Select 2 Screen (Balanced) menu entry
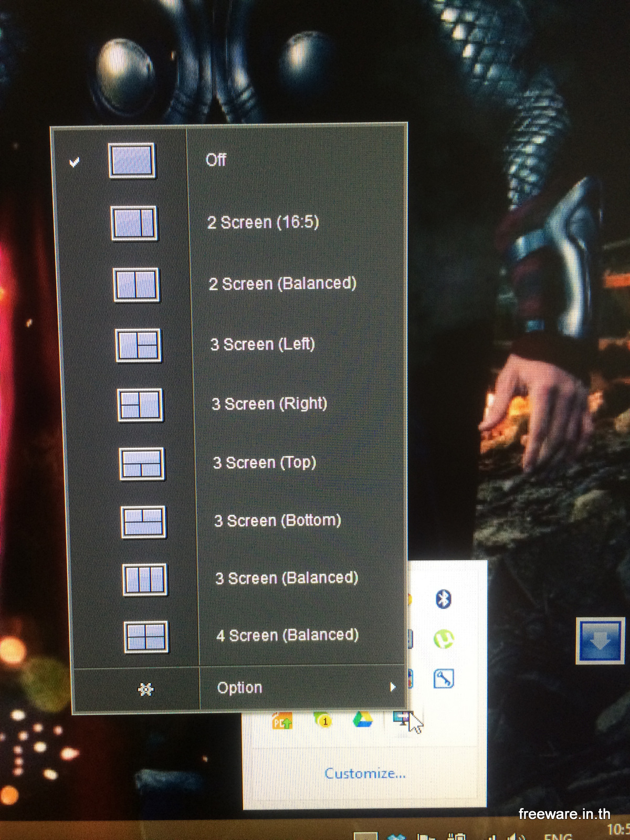 [282, 283]
